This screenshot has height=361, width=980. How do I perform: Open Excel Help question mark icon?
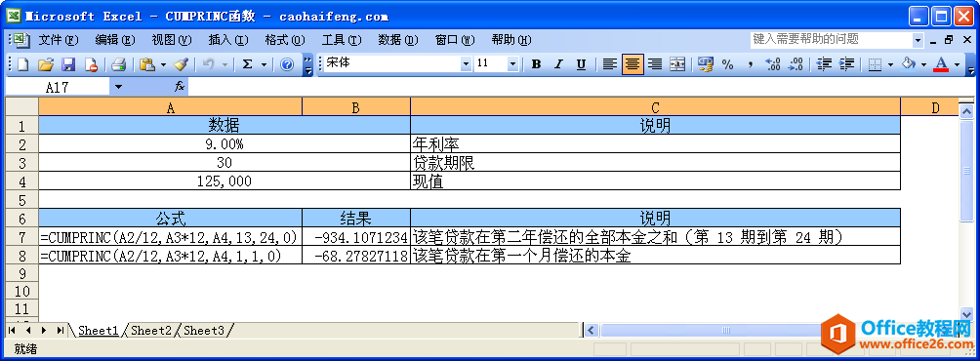[x=287, y=64]
